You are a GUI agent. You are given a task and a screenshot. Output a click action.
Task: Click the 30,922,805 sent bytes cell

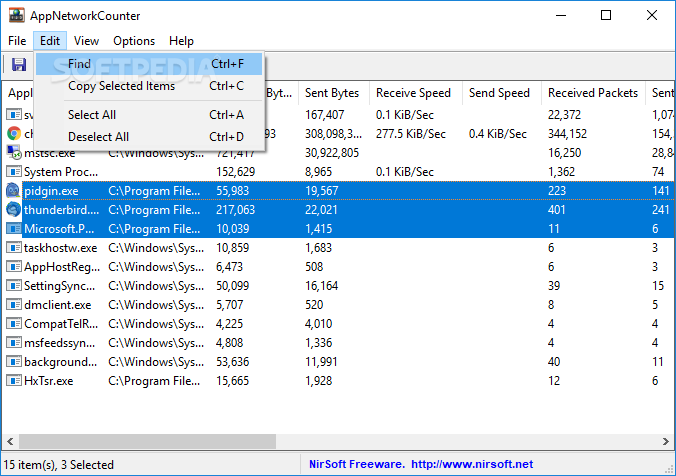(x=332, y=153)
